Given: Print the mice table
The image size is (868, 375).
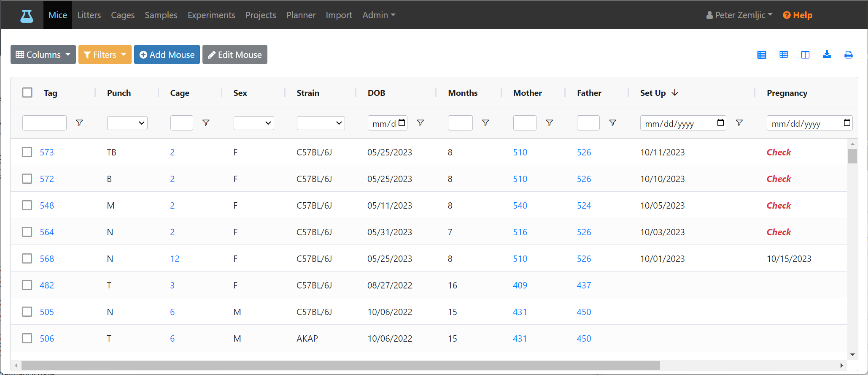Looking at the screenshot, I should [x=849, y=55].
